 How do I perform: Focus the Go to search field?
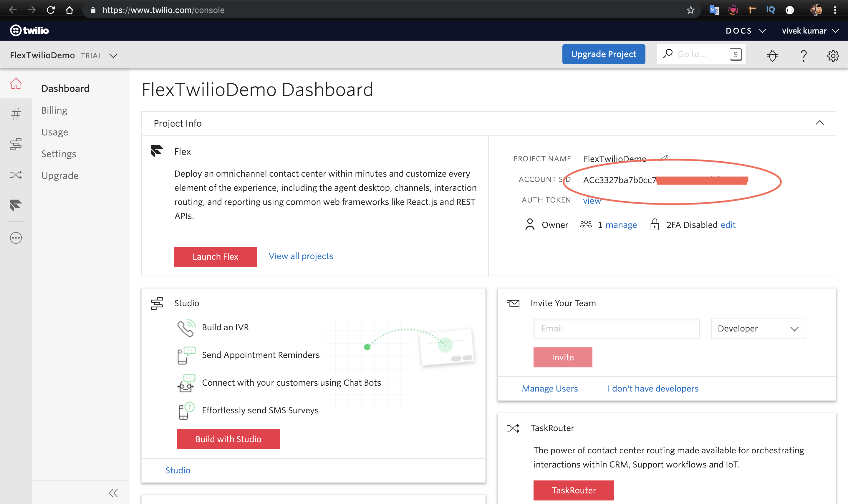[701, 54]
